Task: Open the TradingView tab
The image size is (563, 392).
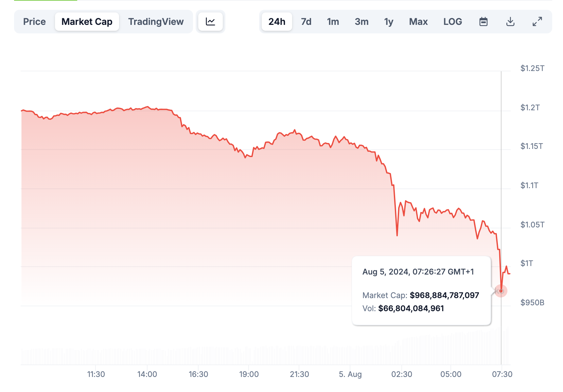Action: 156,22
